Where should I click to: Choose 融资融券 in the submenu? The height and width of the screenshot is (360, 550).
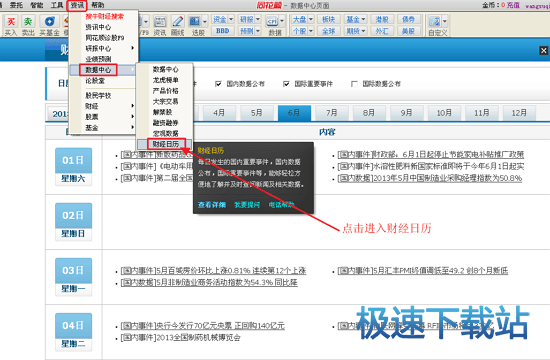165,123
